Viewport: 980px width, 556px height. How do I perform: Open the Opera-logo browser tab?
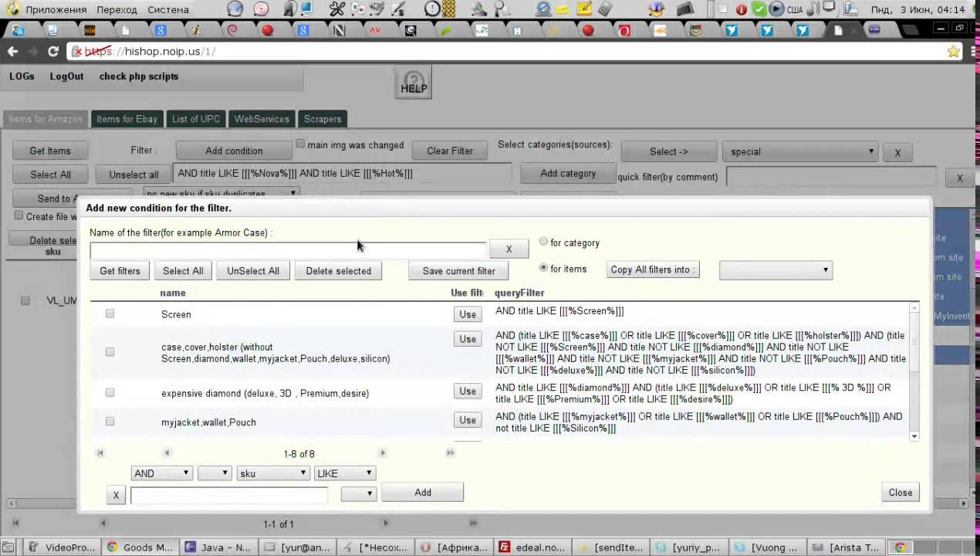(x=624, y=31)
